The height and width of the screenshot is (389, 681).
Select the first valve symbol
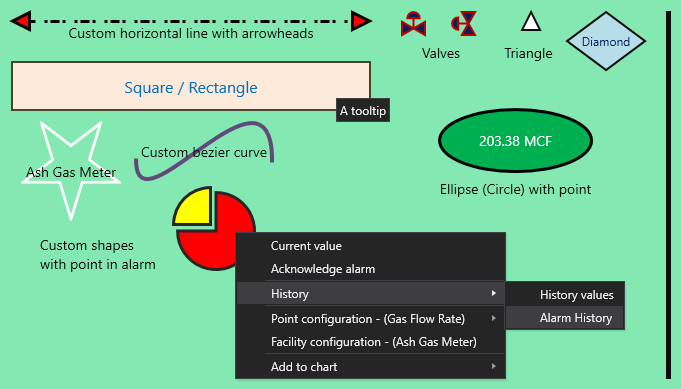413,24
